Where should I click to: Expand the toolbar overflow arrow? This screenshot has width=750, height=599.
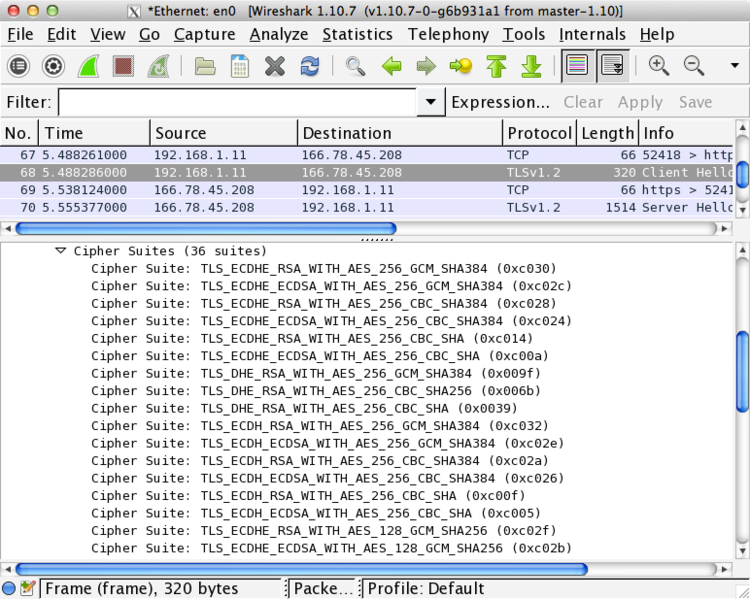[735, 67]
